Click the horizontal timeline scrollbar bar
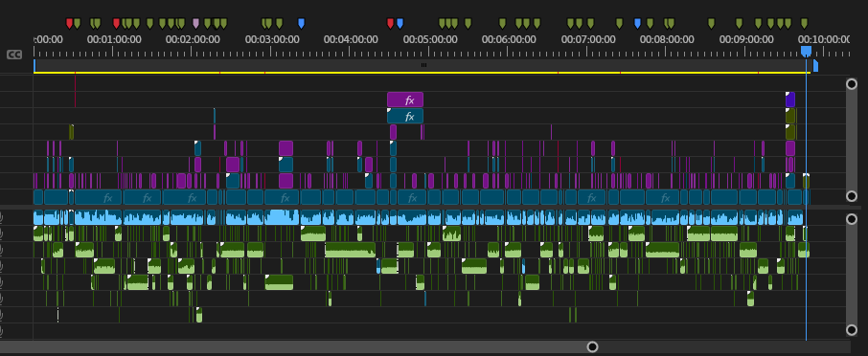The width and height of the screenshot is (868, 356). tap(296, 346)
